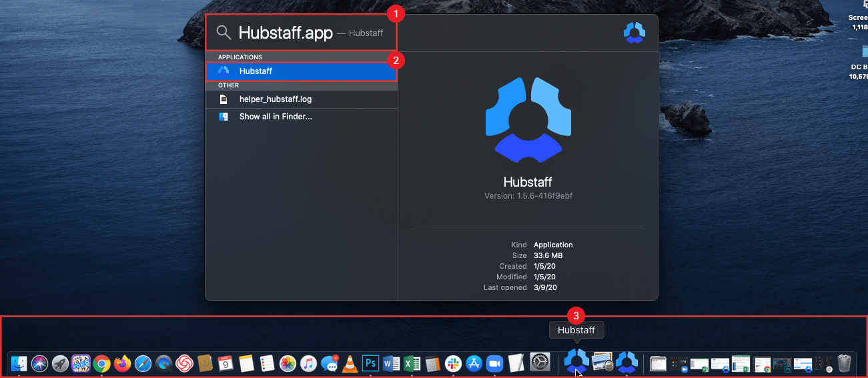This screenshot has height=378, width=868.
Task: Restore the minimized Chrome window in the dock
Action: tap(762, 364)
